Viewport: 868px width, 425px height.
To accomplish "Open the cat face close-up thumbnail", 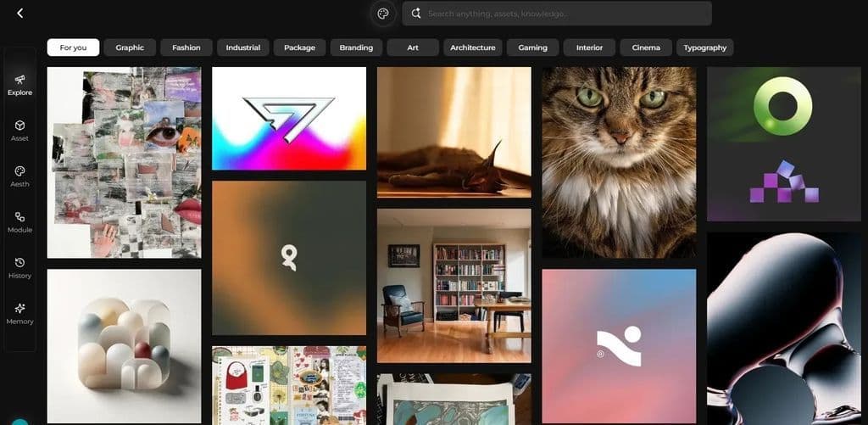I will click(x=619, y=162).
